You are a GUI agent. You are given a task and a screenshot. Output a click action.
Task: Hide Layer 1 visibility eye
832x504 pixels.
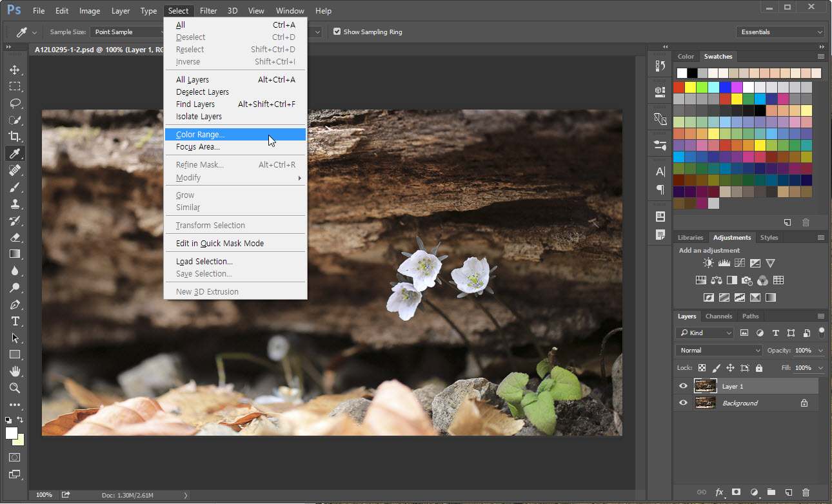tap(683, 386)
